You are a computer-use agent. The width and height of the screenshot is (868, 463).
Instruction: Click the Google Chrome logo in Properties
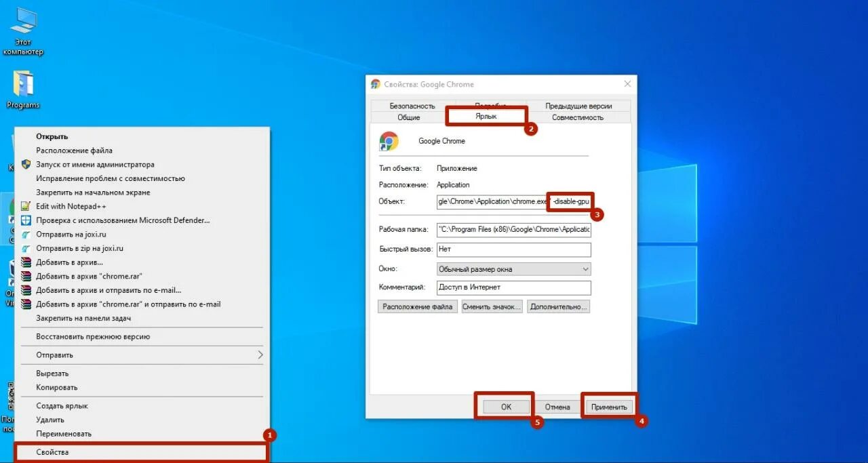(389, 141)
